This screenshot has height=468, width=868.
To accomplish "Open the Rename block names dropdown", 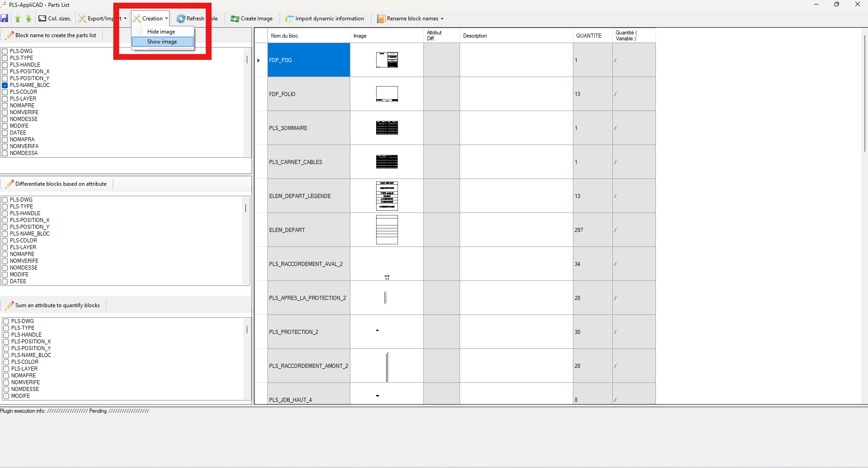I will pos(442,19).
